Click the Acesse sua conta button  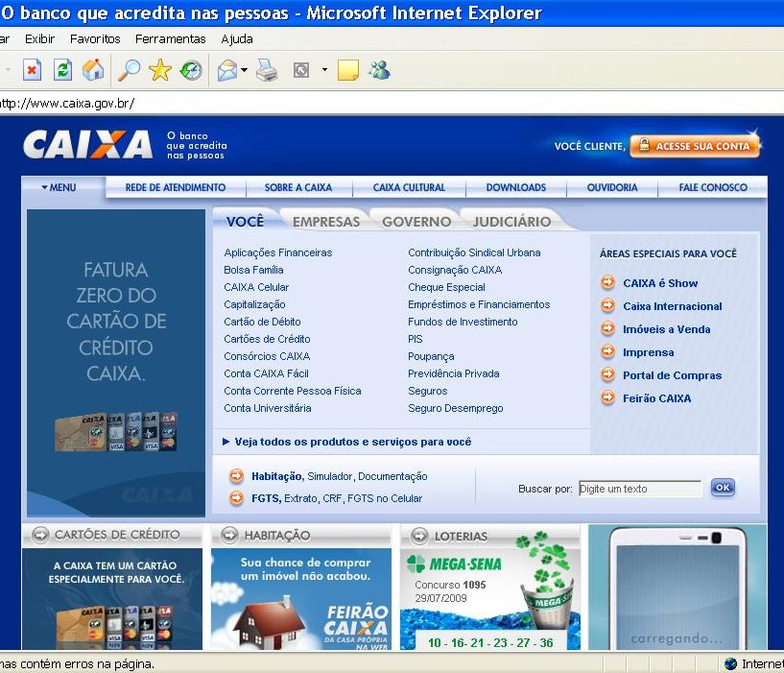[695, 146]
